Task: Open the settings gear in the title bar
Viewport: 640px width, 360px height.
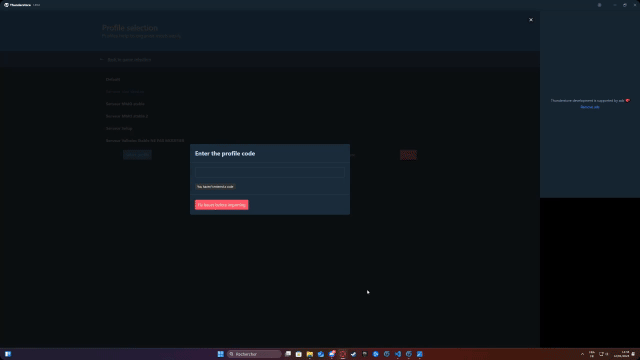Action: pyautogui.click(x=599, y=5)
